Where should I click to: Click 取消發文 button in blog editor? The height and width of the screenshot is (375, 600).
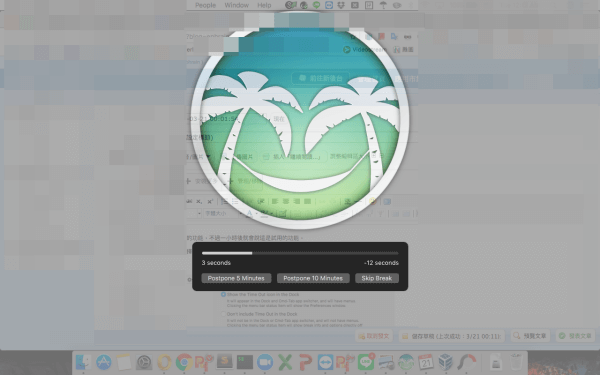373,336
